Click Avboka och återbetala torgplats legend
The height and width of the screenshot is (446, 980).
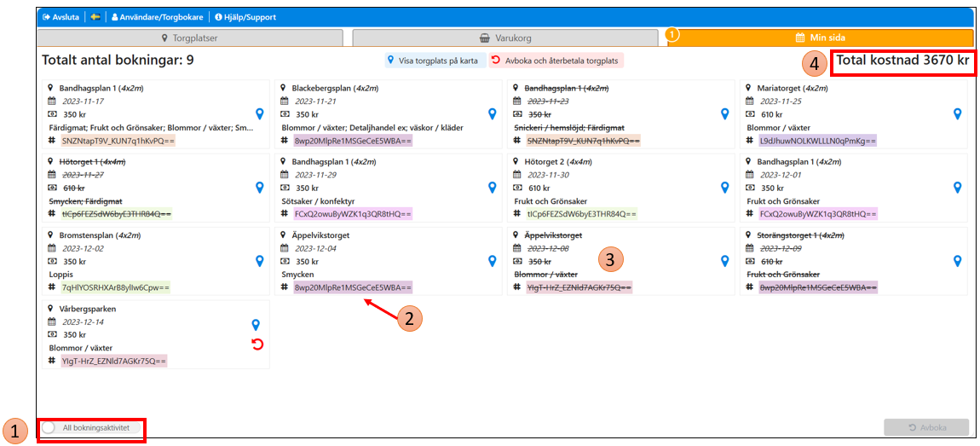(x=556, y=61)
